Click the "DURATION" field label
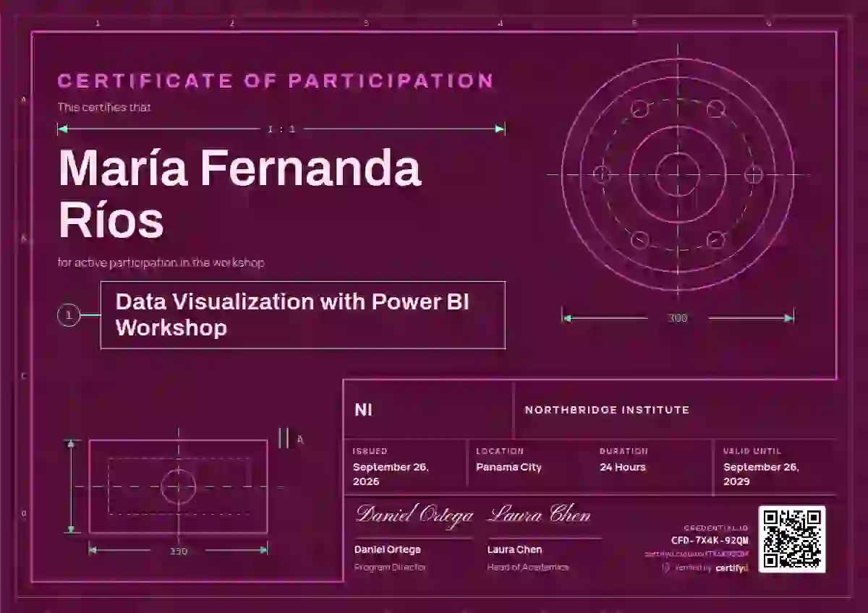 (x=624, y=451)
